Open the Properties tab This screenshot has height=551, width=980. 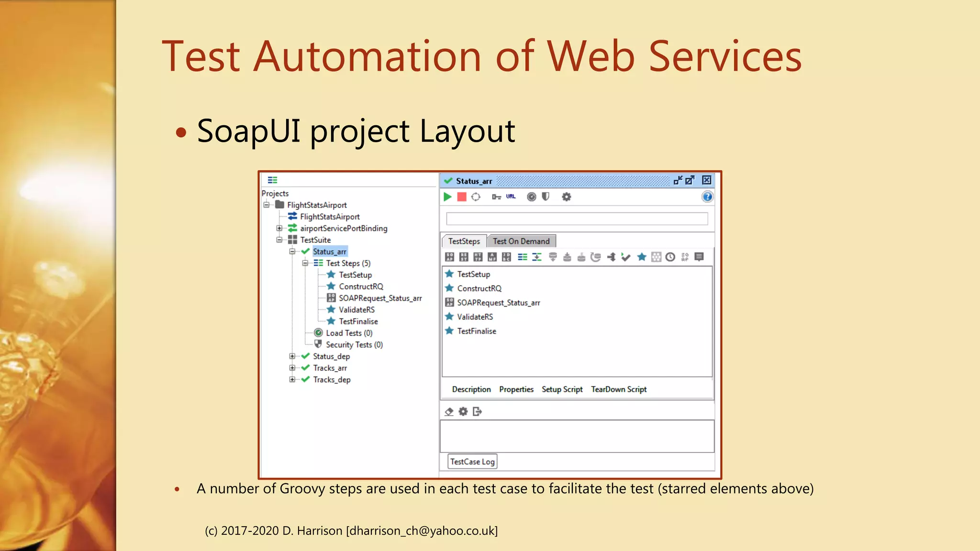(x=516, y=389)
